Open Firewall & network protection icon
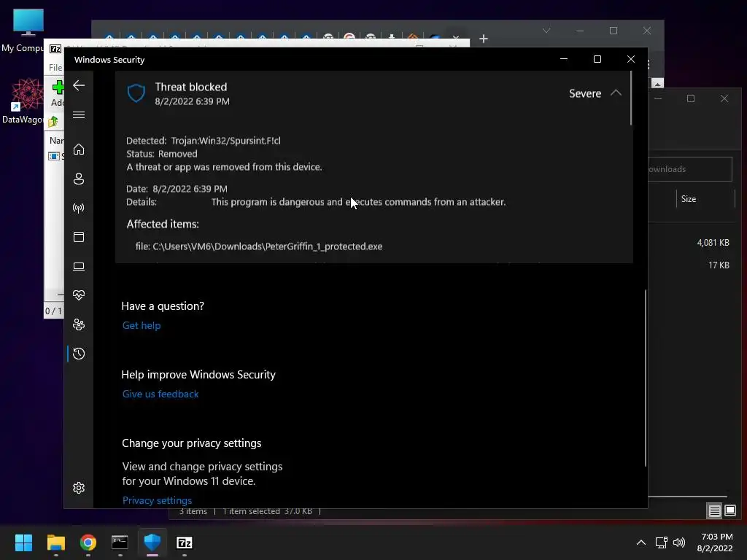The width and height of the screenshot is (747, 560). [x=79, y=208]
